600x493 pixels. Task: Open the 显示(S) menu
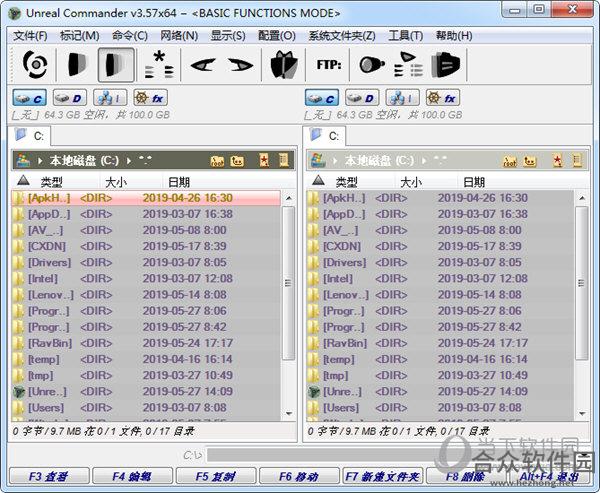tap(228, 36)
